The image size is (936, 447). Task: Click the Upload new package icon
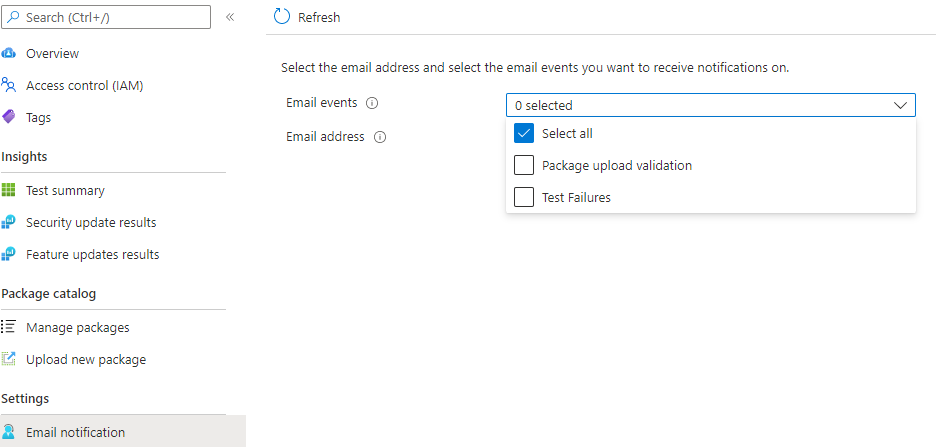click(x=9, y=359)
